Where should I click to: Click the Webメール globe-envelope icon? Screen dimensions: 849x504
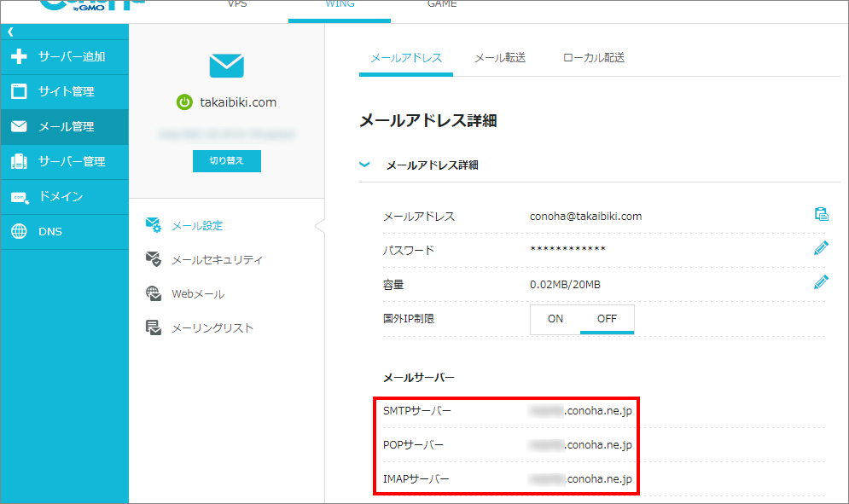point(154,293)
